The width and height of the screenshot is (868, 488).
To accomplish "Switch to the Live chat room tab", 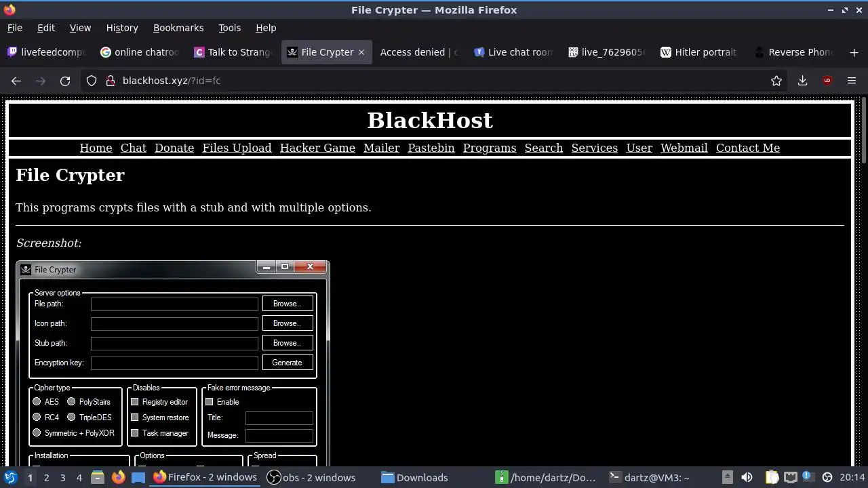I will 513,52.
